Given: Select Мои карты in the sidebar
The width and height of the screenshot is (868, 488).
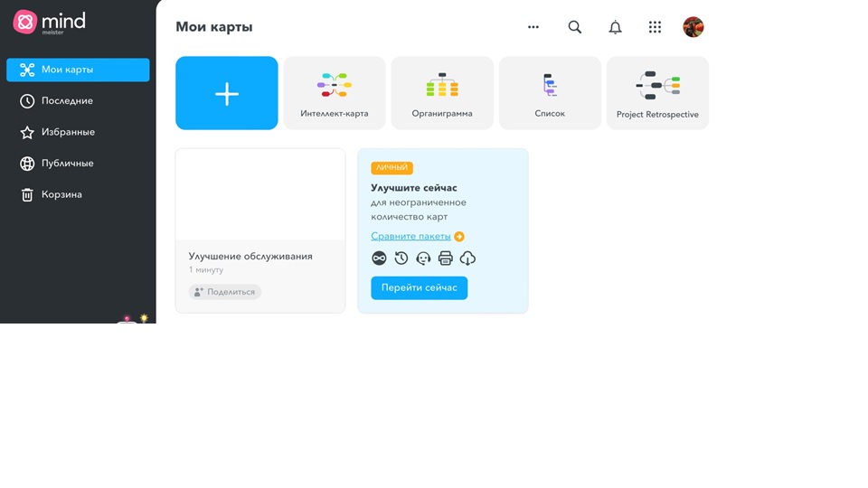Looking at the screenshot, I should [78, 70].
